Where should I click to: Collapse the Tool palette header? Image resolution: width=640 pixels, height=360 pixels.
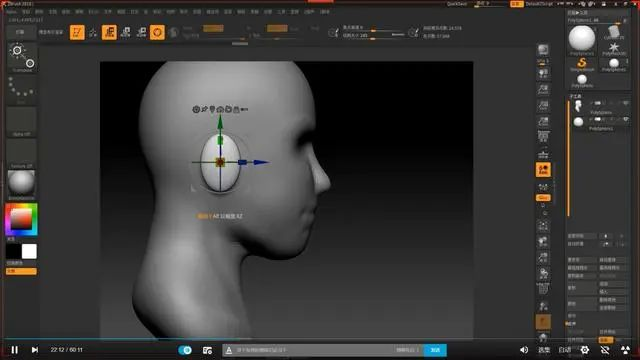coord(578,13)
